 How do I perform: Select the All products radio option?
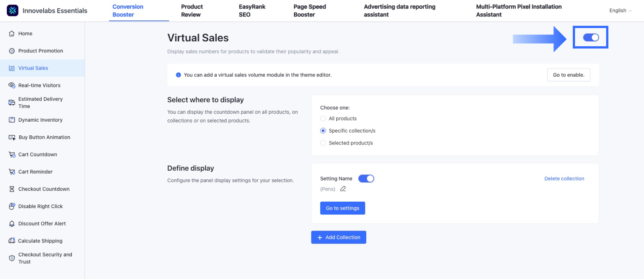click(323, 119)
